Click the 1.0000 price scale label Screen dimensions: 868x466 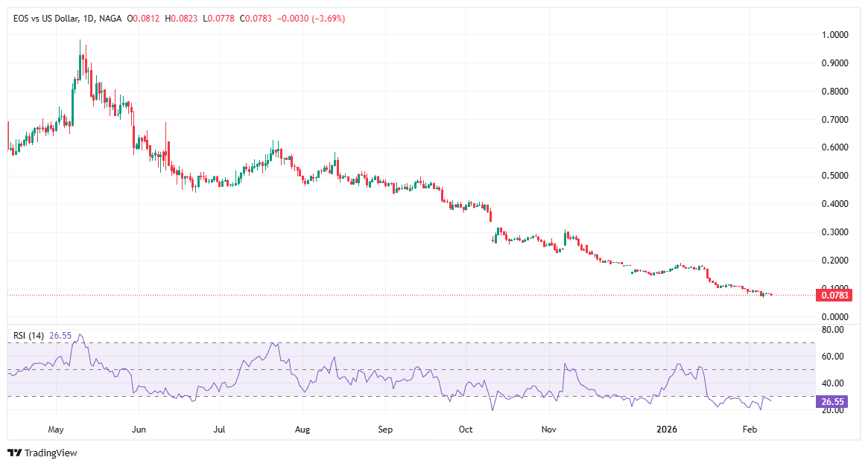point(836,34)
